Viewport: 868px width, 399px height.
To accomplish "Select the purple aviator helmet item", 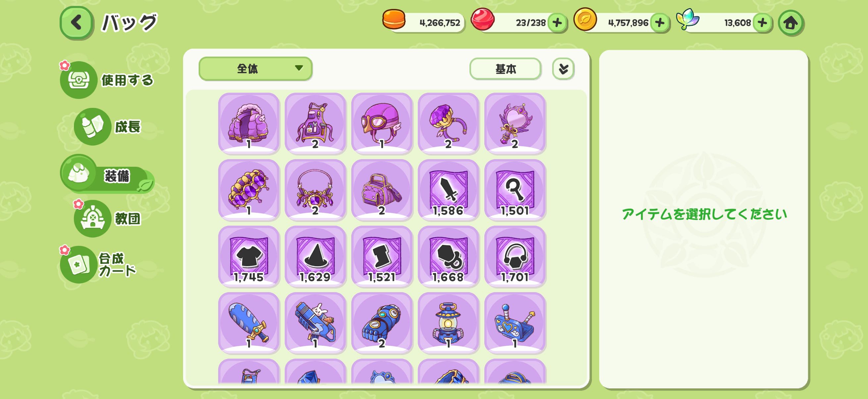I will (382, 123).
